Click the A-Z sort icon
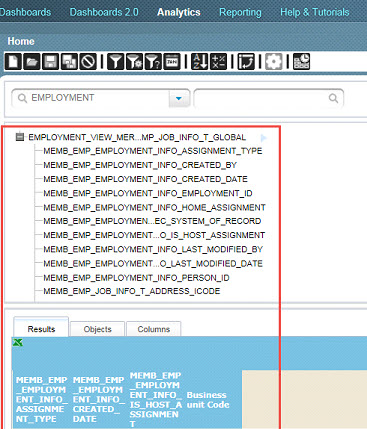The width and height of the screenshot is (367, 429). [x=200, y=62]
